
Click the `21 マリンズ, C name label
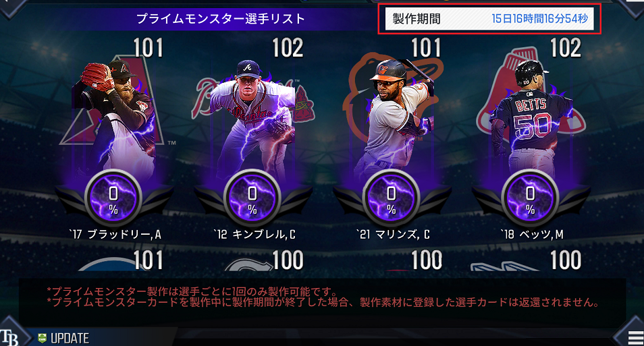(x=393, y=234)
